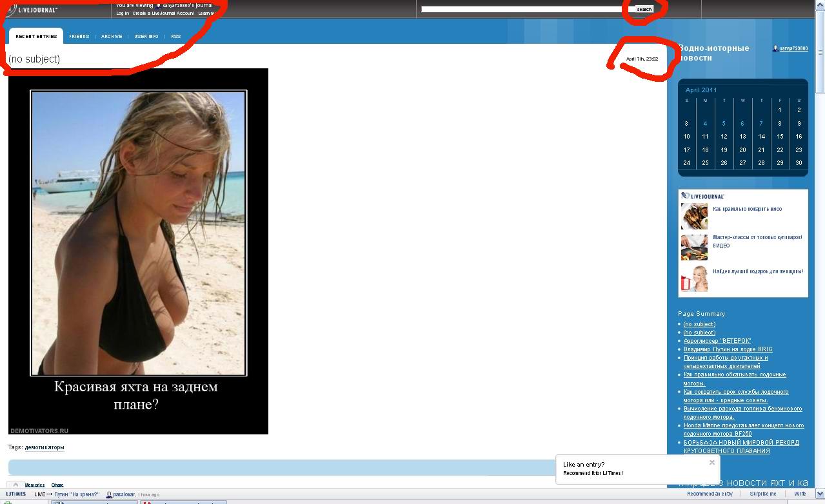825x504 pixels.
Task: Click the user icon beside sanya729800 in sidebar
Action: coord(775,49)
